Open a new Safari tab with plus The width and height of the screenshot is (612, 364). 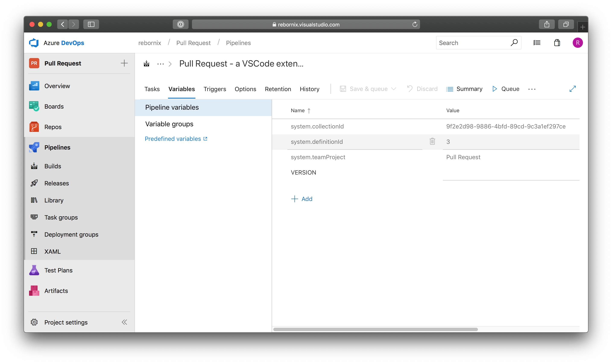pyautogui.click(x=583, y=27)
